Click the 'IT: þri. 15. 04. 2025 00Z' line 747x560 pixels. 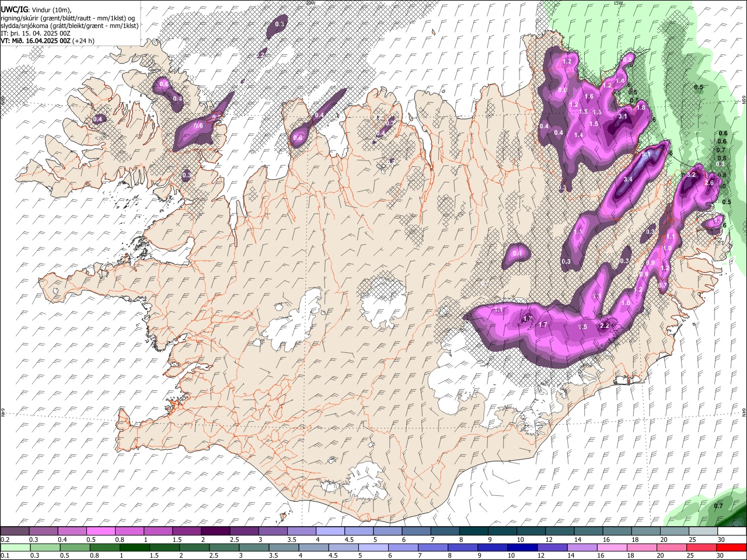point(36,33)
